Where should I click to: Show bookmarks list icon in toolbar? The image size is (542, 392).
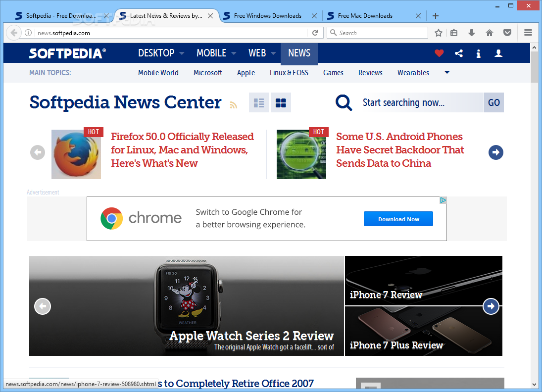pyautogui.click(x=454, y=33)
